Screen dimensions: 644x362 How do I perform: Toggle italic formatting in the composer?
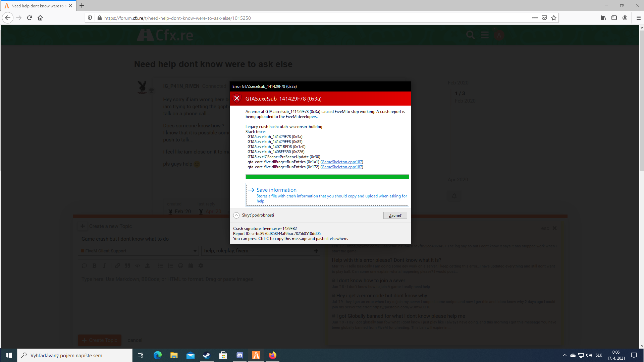(x=104, y=265)
